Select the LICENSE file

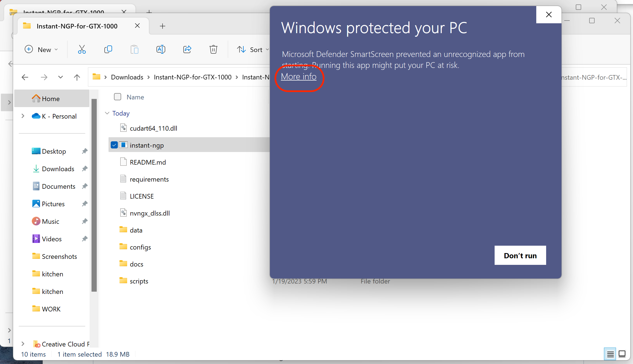point(142,196)
